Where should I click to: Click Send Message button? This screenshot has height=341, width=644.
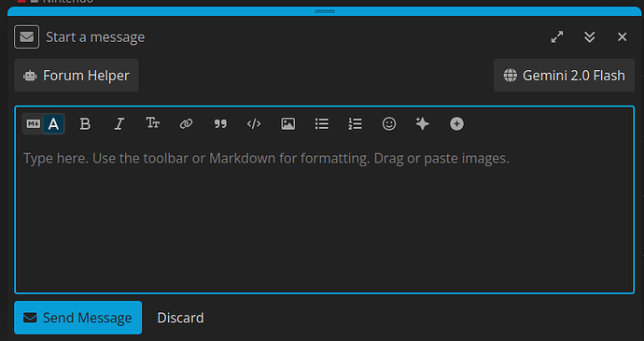point(78,318)
